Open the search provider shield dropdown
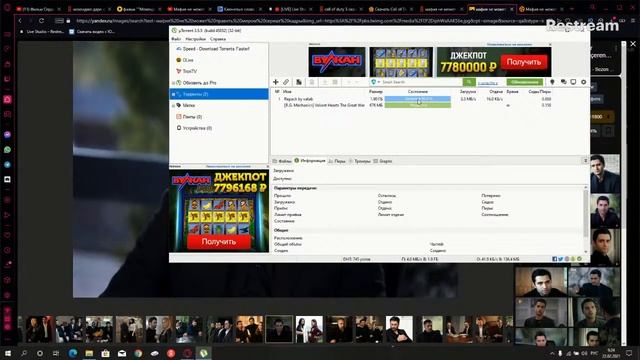The height and width of the screenshot is (360, 640). (375, 82)
